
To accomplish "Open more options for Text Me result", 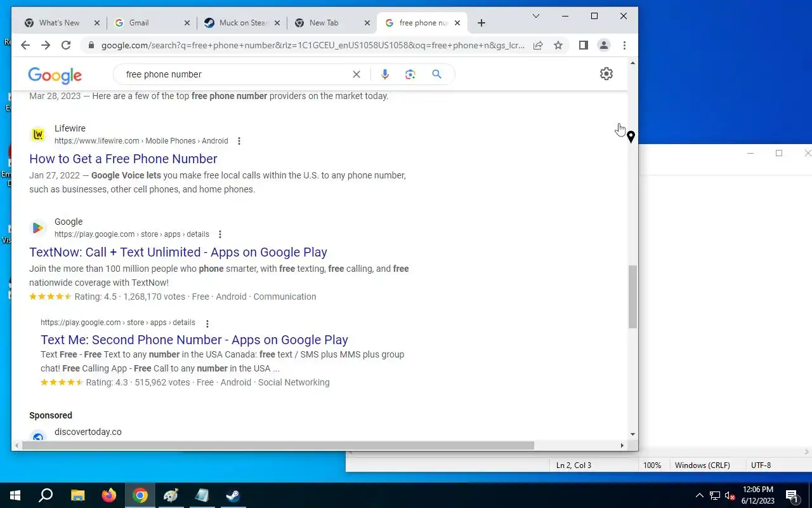I will click(x=207, y=323).
